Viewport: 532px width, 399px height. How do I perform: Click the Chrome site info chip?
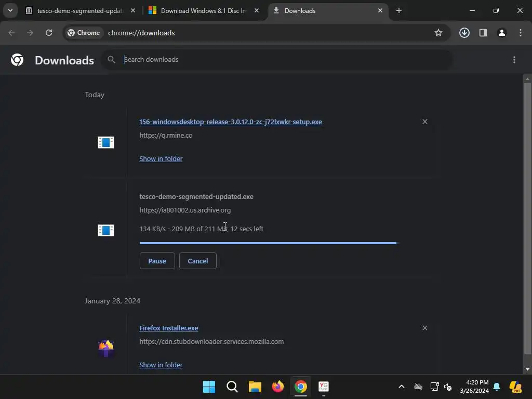click(84, 33)
